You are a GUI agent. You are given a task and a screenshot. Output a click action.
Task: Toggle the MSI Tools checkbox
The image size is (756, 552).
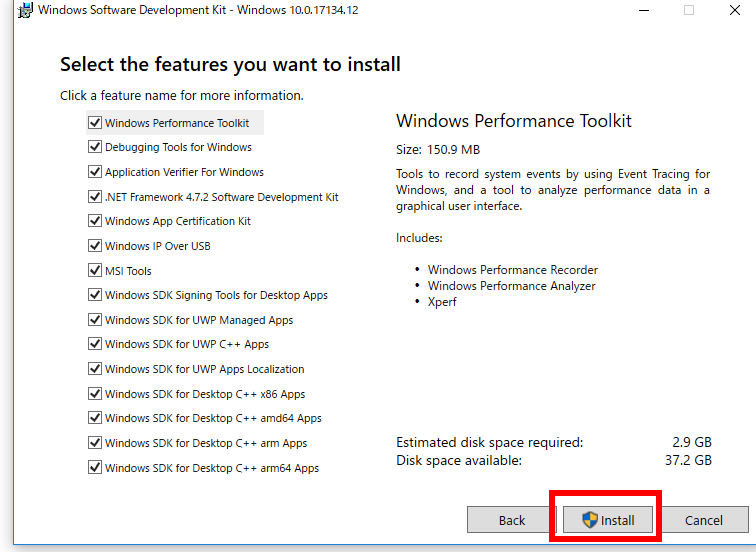tap(95, 270)
